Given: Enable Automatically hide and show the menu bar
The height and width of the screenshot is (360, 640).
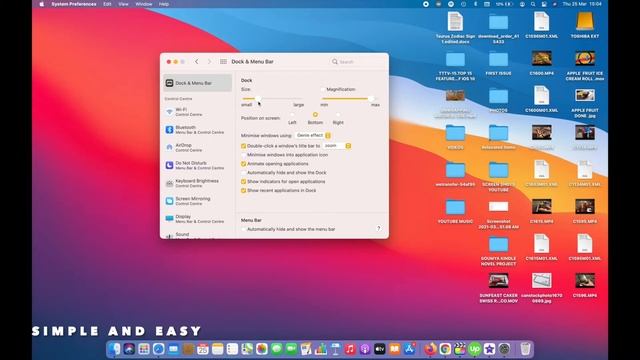Looking at the screenshot, I should (243, 229).
